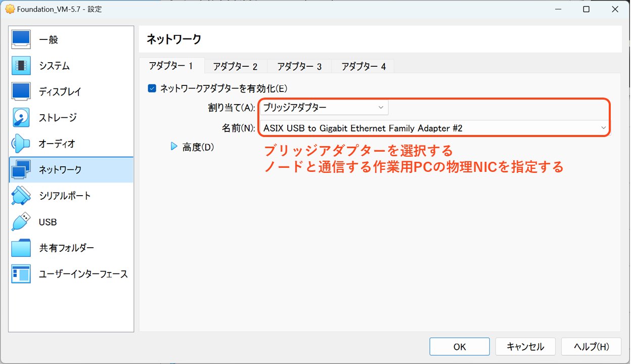
Task: Open the 共有フォルダー folder icon
Action: point(21,248)
